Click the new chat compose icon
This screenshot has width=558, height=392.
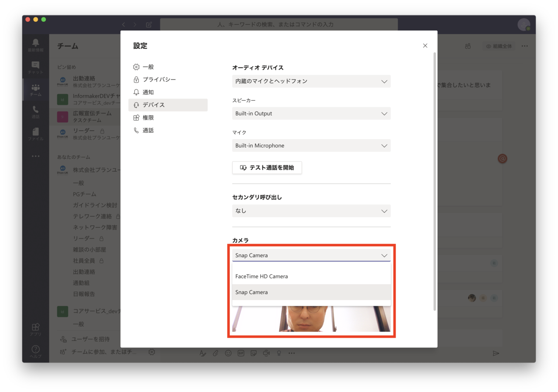pyautogui.click(x=149, y=25)
